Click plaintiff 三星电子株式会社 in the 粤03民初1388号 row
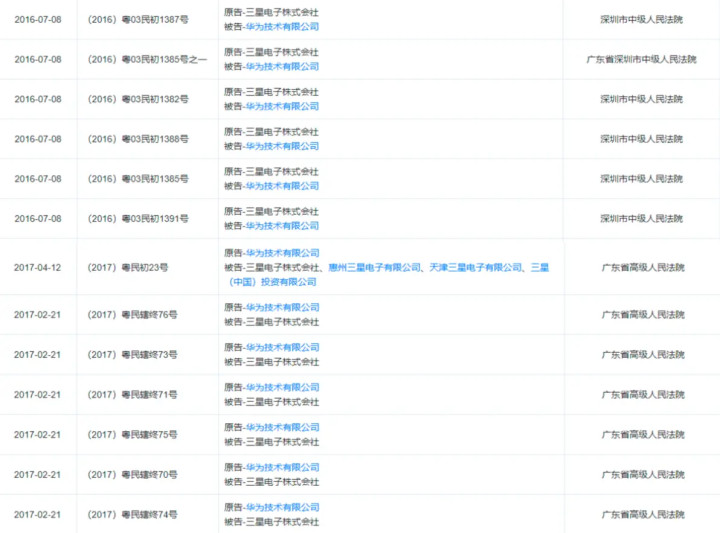The image size is (720, 533). coord(282,132)
